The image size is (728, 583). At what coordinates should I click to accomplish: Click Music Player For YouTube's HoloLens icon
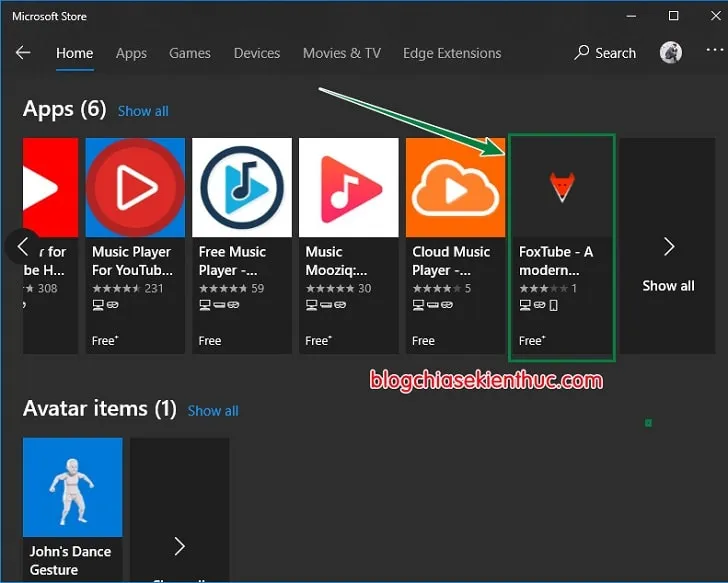(113, 305)
